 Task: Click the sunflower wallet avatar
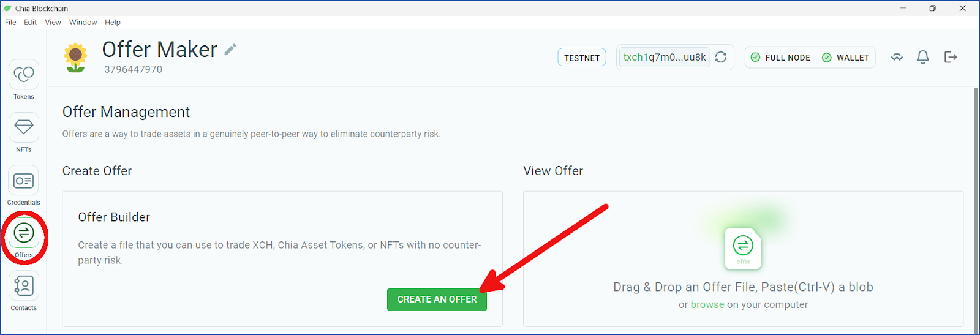point(75,58)
